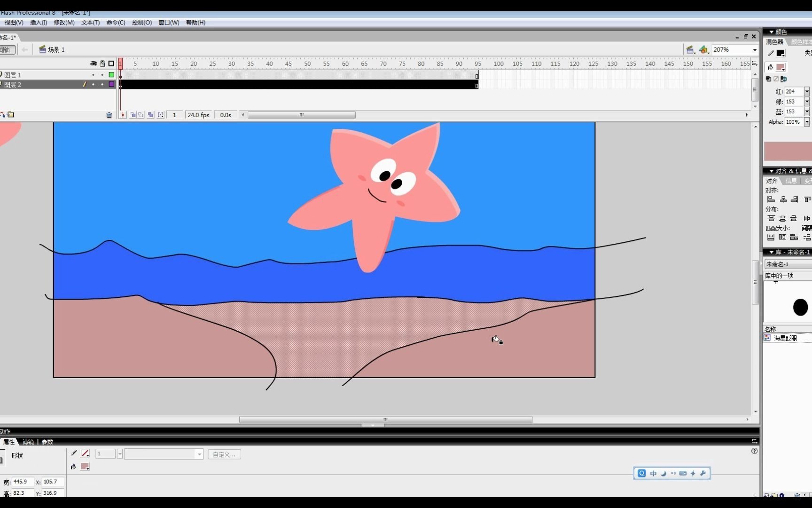
Task: Collapse the 库 - 未命名-1 panel triangle
Action: point(771,252)
